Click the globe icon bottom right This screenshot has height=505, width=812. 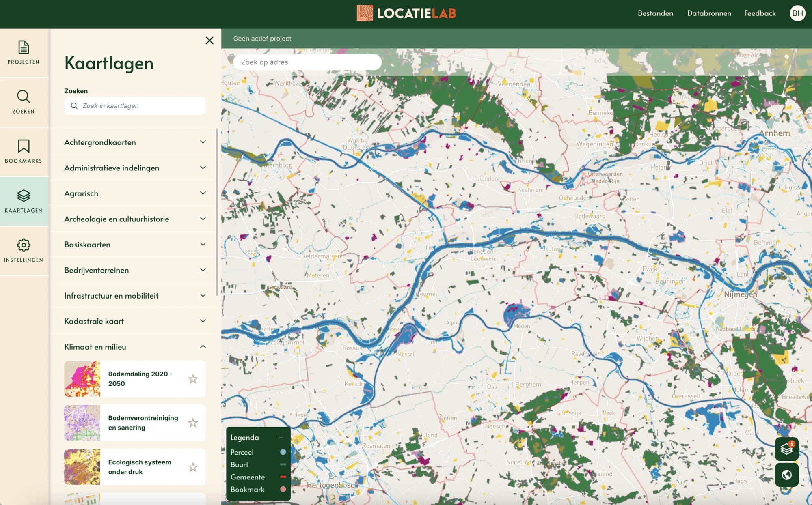point(786,474)
